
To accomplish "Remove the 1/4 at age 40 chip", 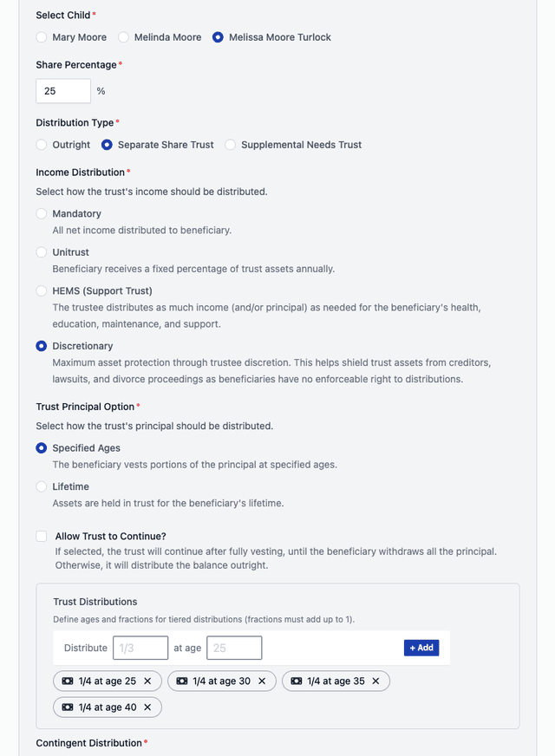I will point(147,707).
